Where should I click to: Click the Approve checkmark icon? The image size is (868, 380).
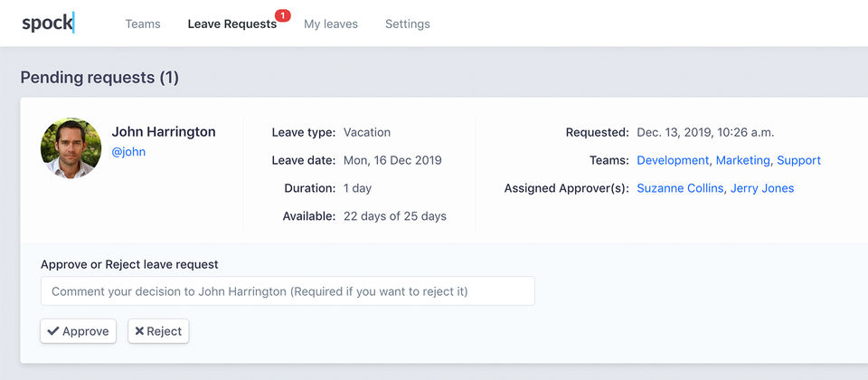pos(53,331)
